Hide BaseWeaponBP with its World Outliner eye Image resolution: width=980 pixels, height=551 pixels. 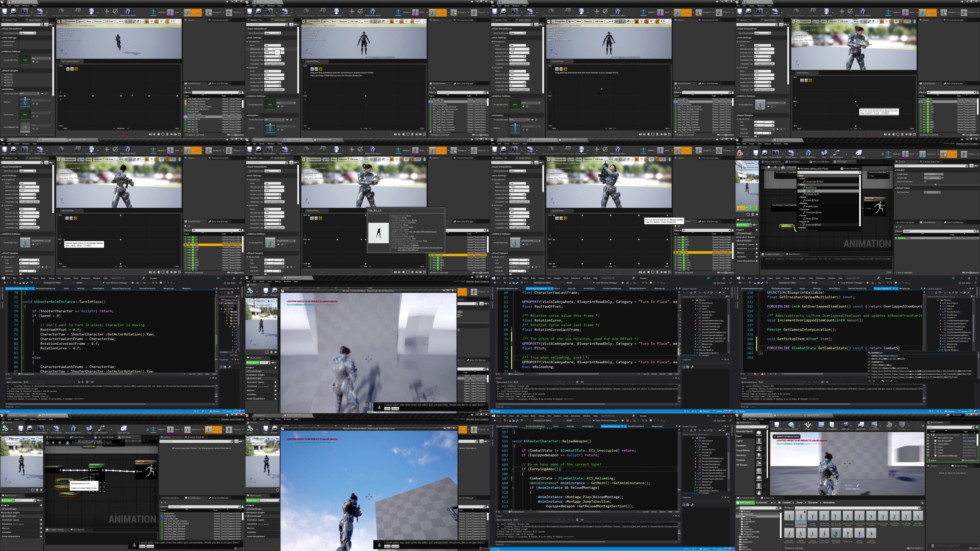pos(928,441)
